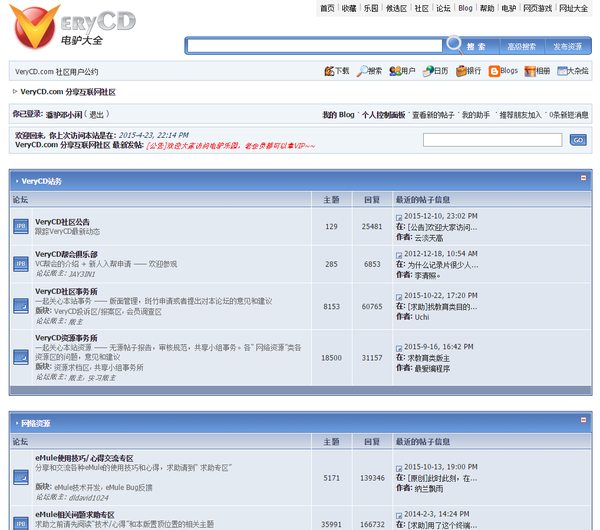Click IPB icon beside eMule相关问题求助专区

pos(21,523)
